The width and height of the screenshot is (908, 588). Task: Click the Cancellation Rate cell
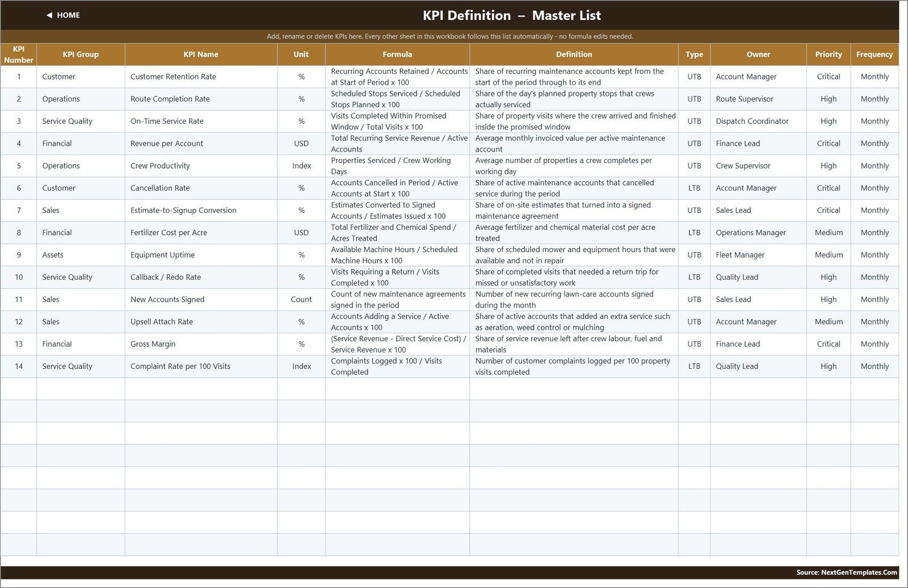coord(201,188)
